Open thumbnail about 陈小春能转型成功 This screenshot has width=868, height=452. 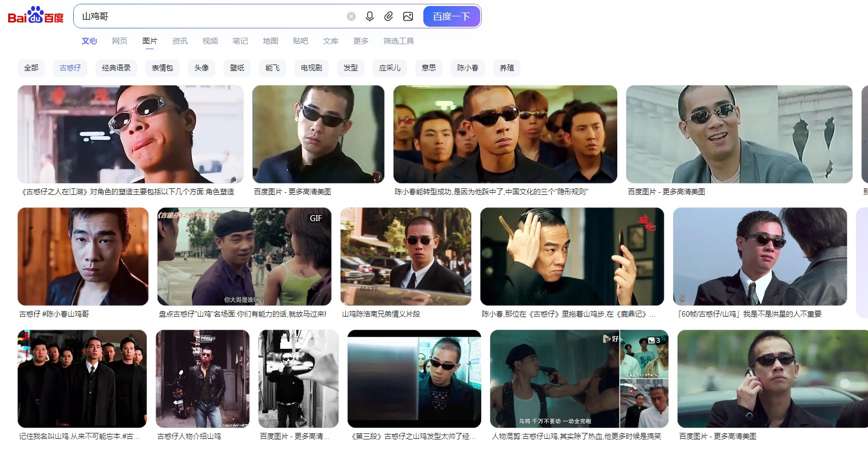tap(505, 134)
